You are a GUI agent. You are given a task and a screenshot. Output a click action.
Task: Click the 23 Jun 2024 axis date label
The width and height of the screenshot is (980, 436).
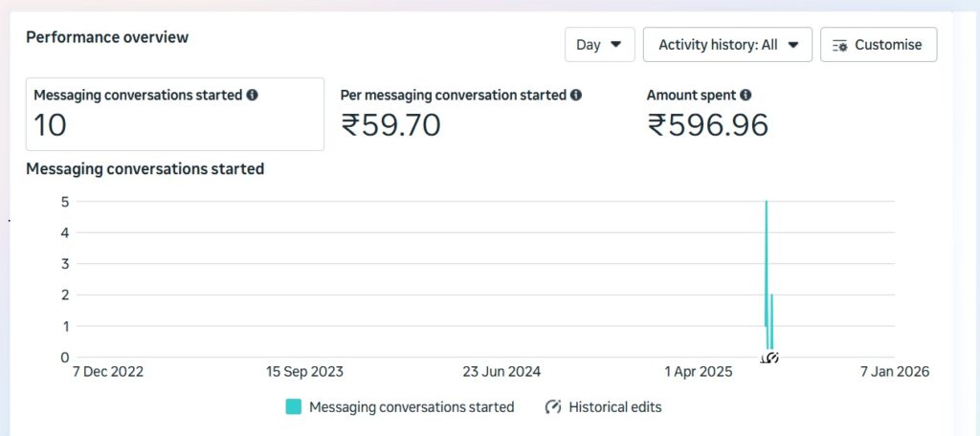(501, 372)
